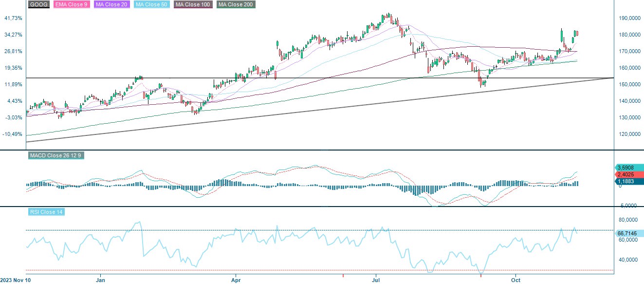Click the 2023 Nov 10 start date
The width and height of the screenshot is (644, 284).
[14, 280]
